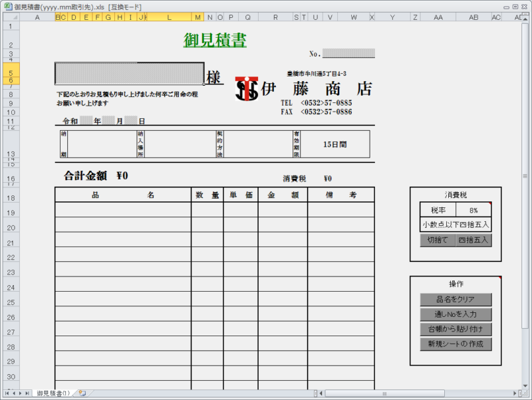
Task: Click the horizontal scrollbar thumb
Action: pos(385,393)
